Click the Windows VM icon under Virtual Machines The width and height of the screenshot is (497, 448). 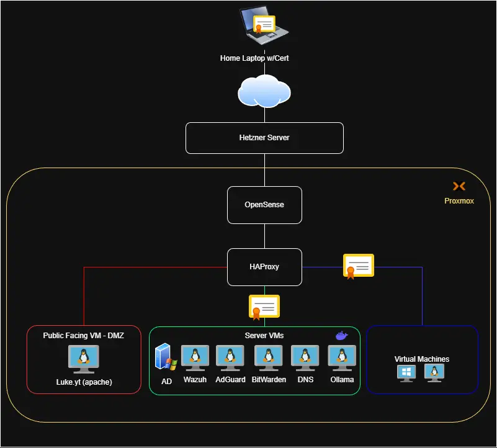406,372
